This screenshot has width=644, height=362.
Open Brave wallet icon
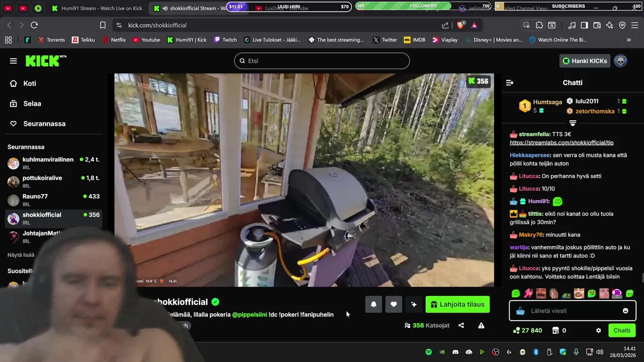pos(597,25)
